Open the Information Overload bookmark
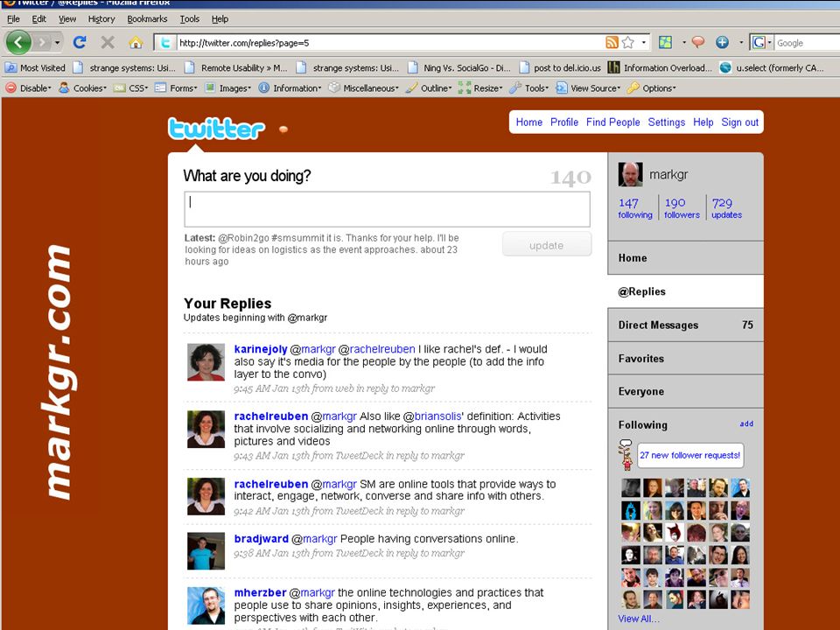 (660, 67)
